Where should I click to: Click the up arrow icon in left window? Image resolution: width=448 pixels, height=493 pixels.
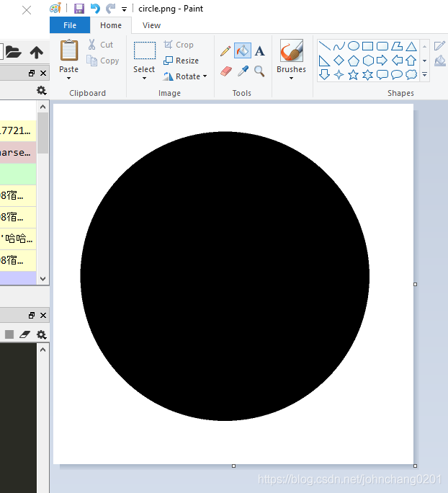(37, 52)
